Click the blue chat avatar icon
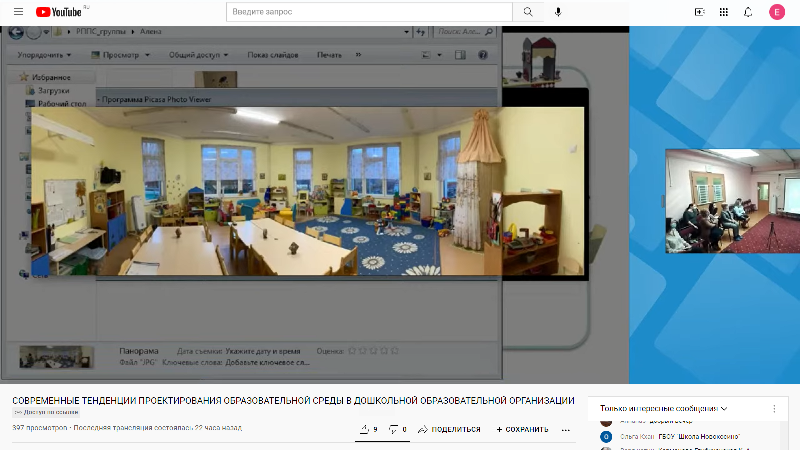This screenshot has width=800, height=450. click(x=606, y=437)
